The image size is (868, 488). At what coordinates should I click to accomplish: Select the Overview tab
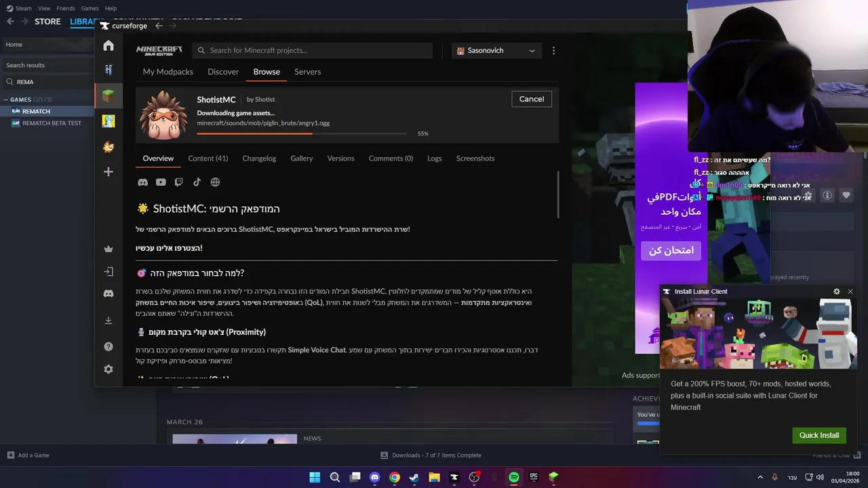(158, 159)
